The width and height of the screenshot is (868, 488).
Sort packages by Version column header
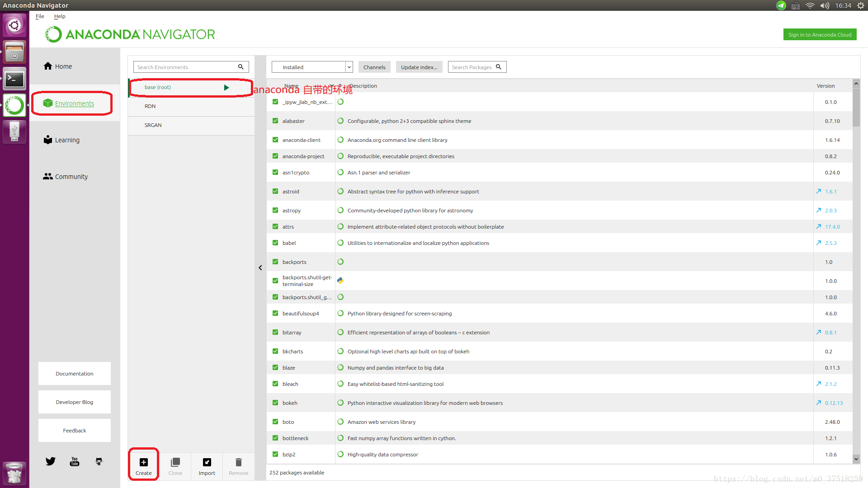pyautogui.click(x=826, y=86)
